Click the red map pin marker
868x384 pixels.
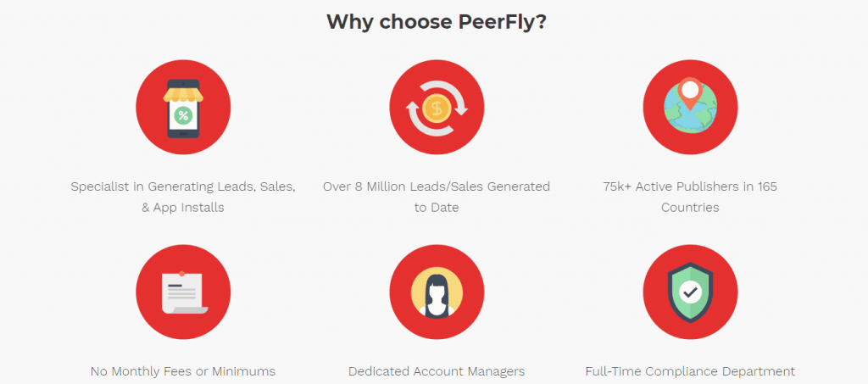(690, 93)
